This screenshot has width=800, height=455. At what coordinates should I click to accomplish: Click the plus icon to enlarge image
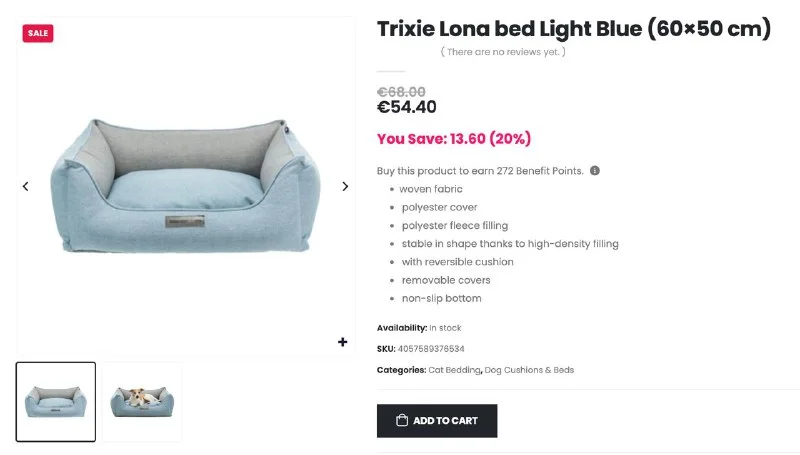click(x=343, y=342)
